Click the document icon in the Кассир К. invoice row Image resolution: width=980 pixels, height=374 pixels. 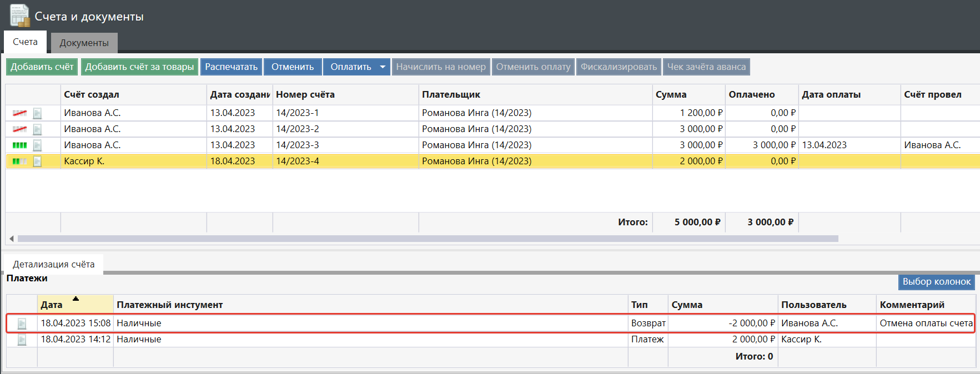[37, 161]
